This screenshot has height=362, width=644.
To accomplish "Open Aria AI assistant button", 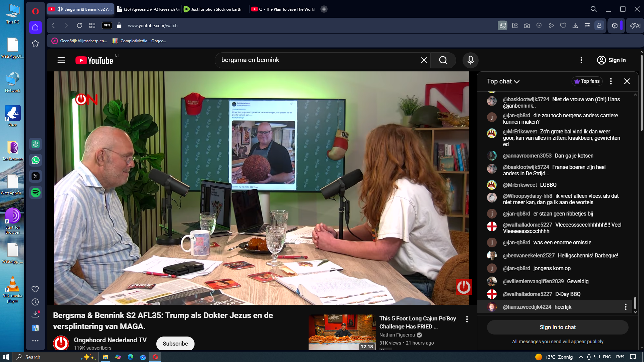I will (635, 25).
